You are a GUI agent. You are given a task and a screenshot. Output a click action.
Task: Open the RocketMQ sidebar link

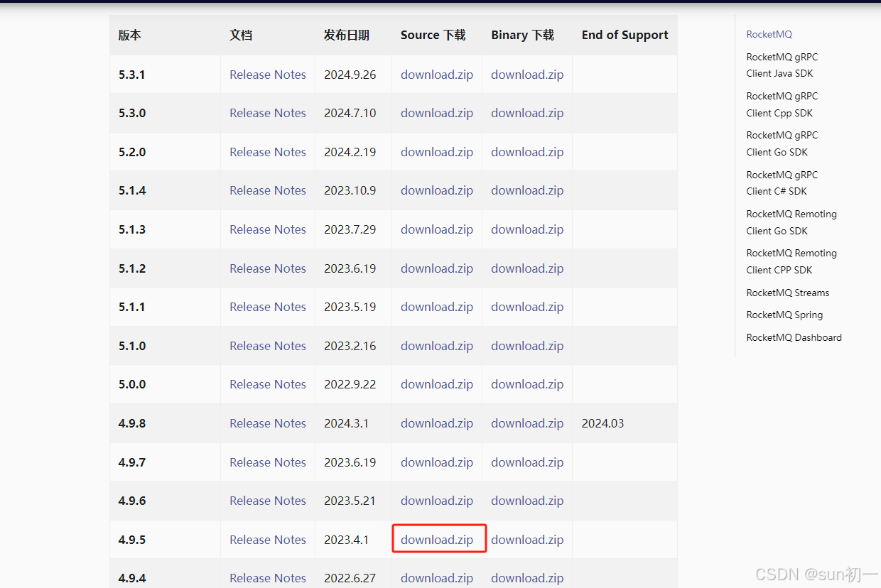click(x=769, y=34)
